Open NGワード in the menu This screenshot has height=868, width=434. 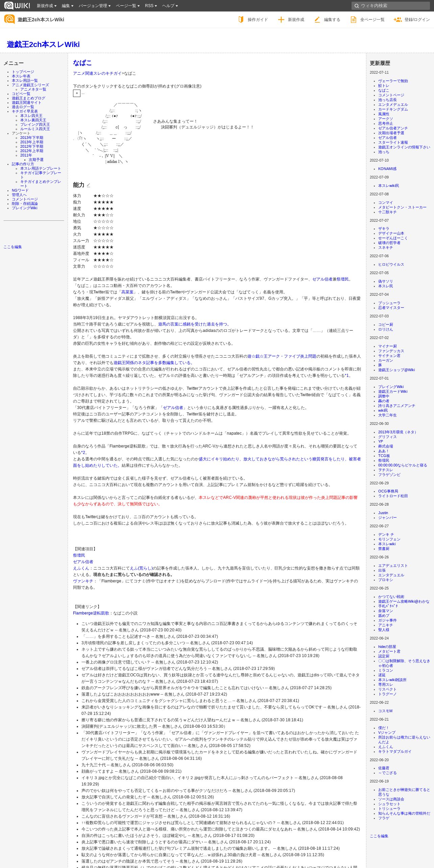[20, 191]
